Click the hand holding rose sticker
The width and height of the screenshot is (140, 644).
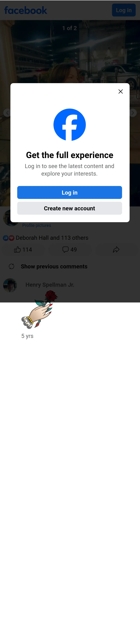click(x=40, y=310)
